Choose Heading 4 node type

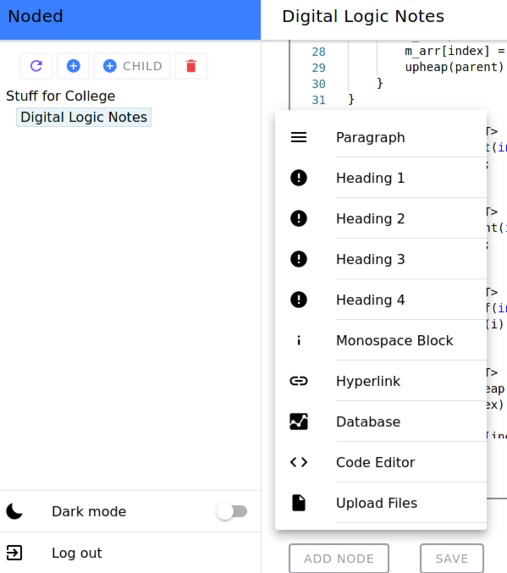(381, 300)
